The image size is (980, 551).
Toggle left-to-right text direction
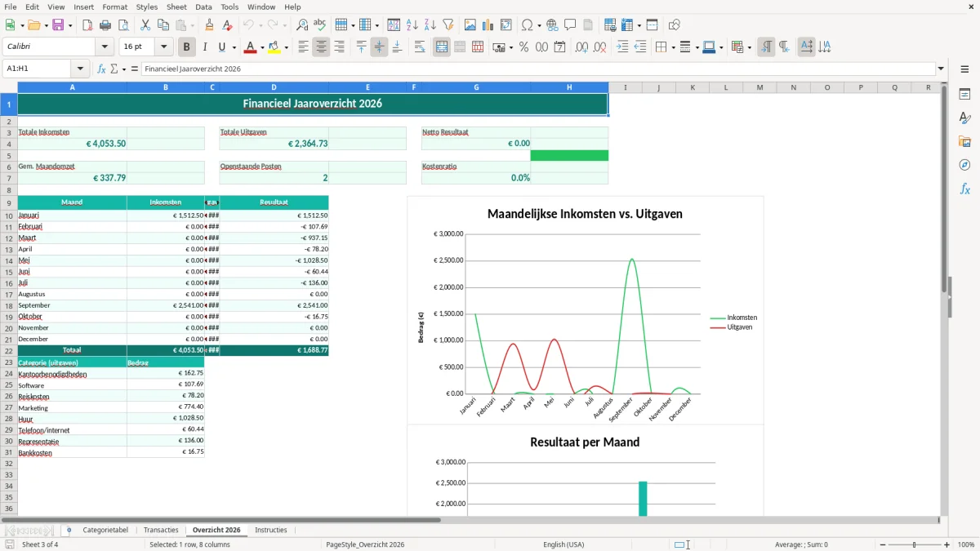point(766,47)
